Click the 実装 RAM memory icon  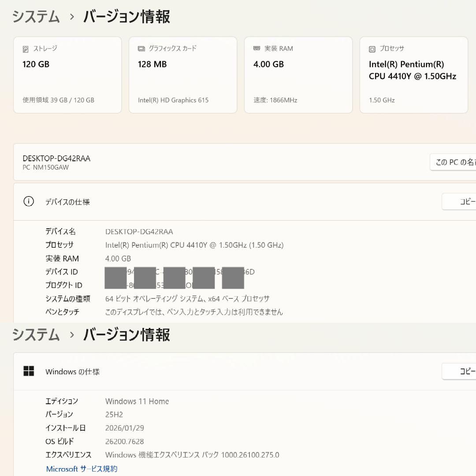(x=256, y=48)
